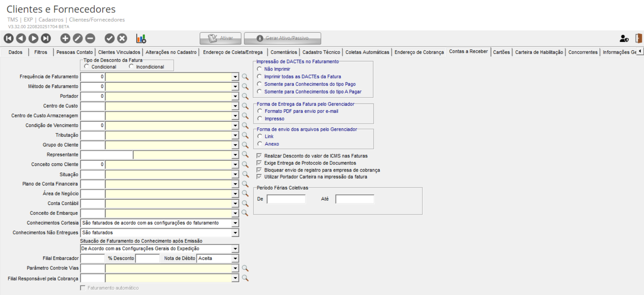
Task: Toggle Utilizar Portador Carteira na impressão
Action: coord(259,177)
